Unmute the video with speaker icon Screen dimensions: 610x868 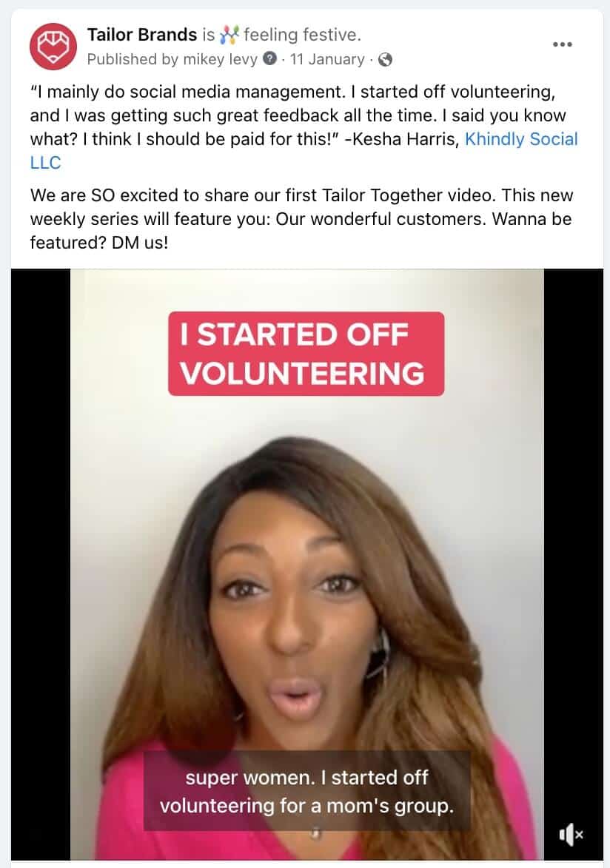point(571,834)
